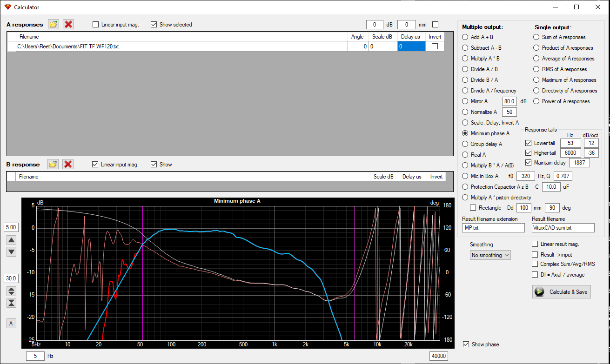Open folder icon for A responses
610x364 pixels.
54,24
